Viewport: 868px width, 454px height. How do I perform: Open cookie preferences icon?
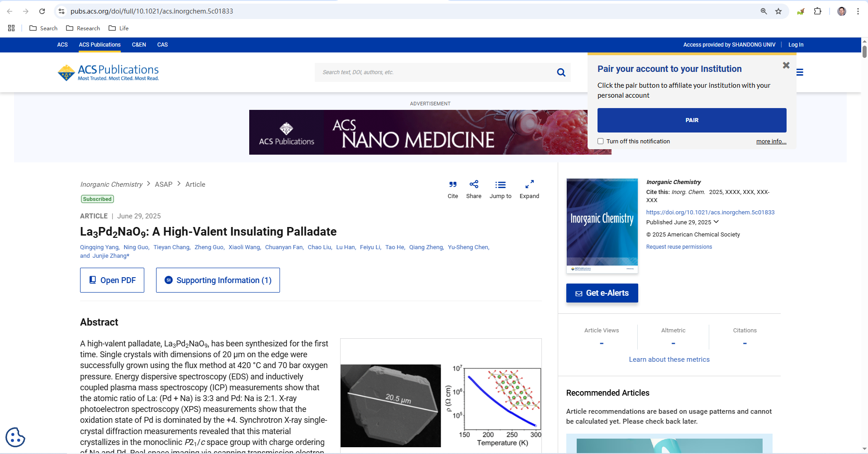[15, 437]
